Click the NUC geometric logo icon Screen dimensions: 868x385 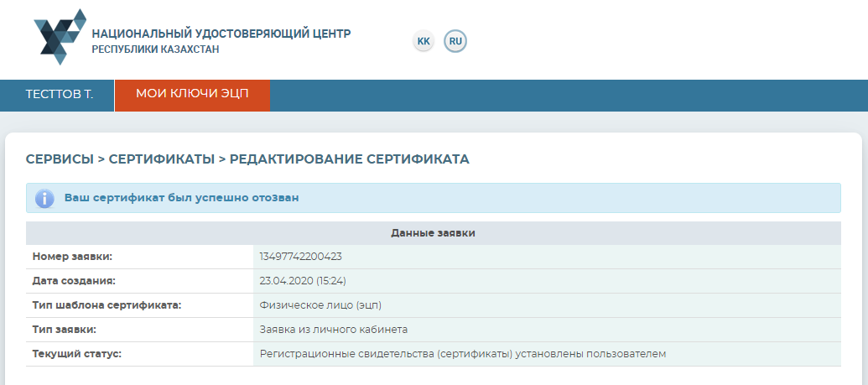(59, 36)
